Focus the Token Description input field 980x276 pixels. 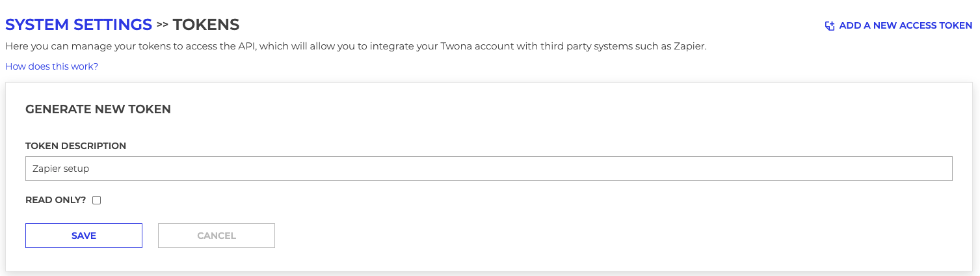489,168
